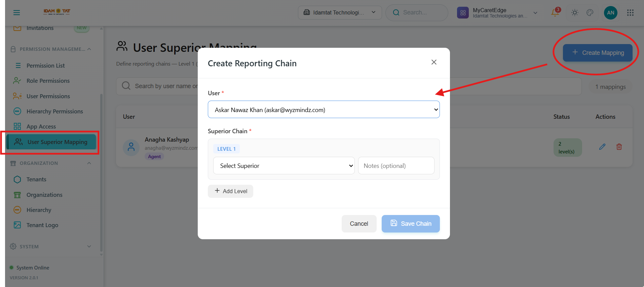Viewport: 644px width, 287px height.
Task: Click the System Online status text
Action: click(33, 268)
